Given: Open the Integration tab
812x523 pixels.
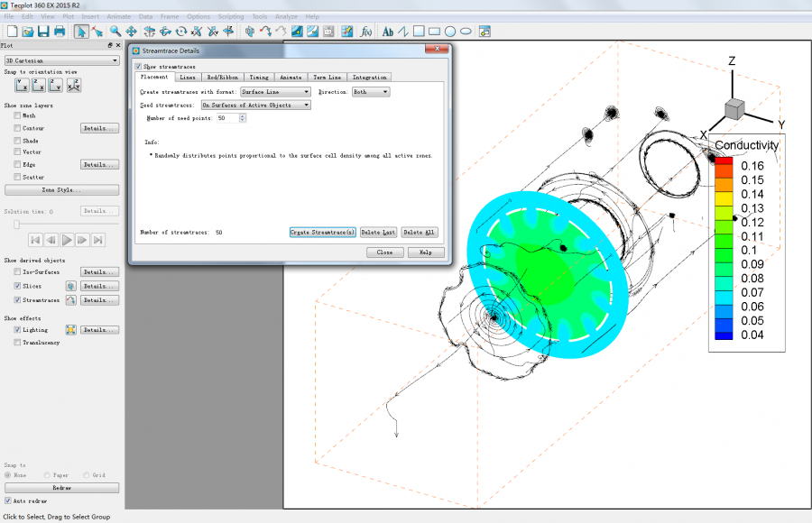Looking at the screenshot, I should (x=369, y=78).
